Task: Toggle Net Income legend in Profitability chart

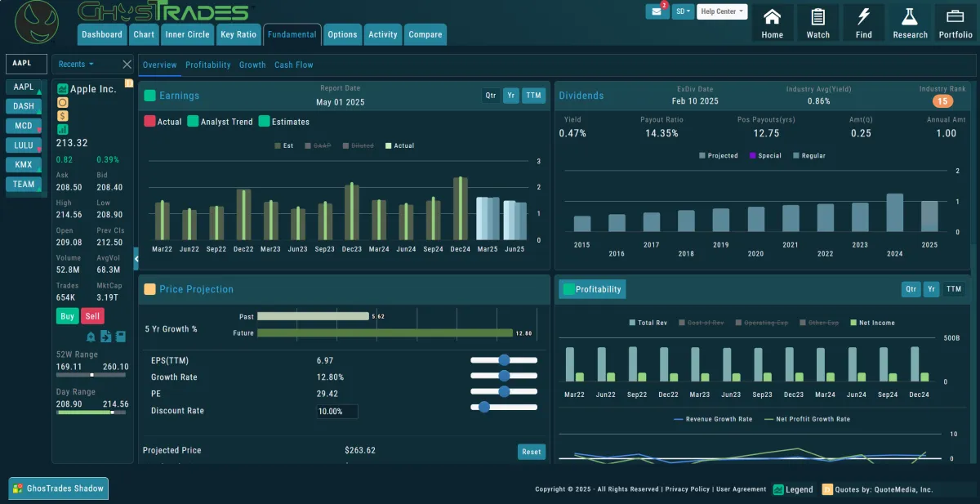Action: pos(872,323)
